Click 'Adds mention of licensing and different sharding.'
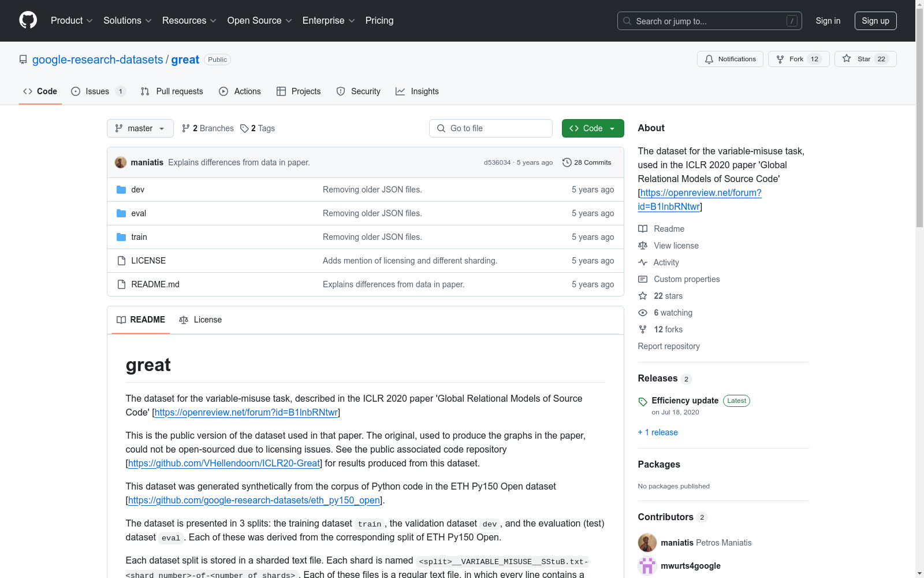The width and height of the screenshot is (924, 578). 410,261
